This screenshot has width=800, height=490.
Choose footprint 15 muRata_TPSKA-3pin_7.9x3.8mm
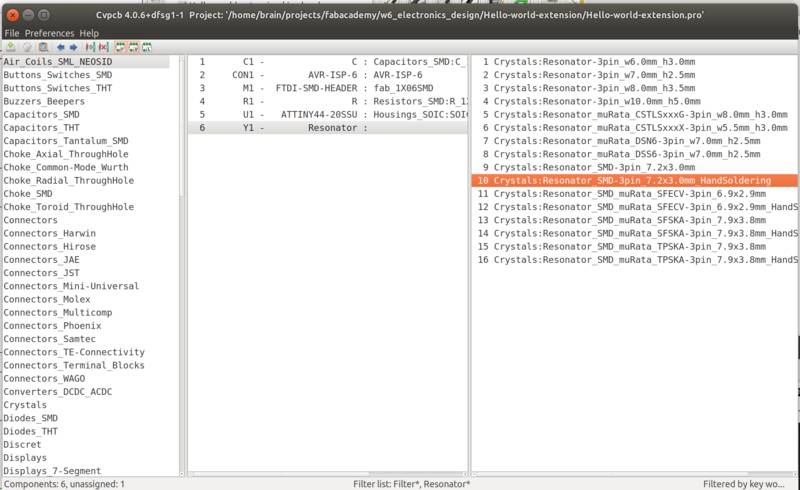635,247
